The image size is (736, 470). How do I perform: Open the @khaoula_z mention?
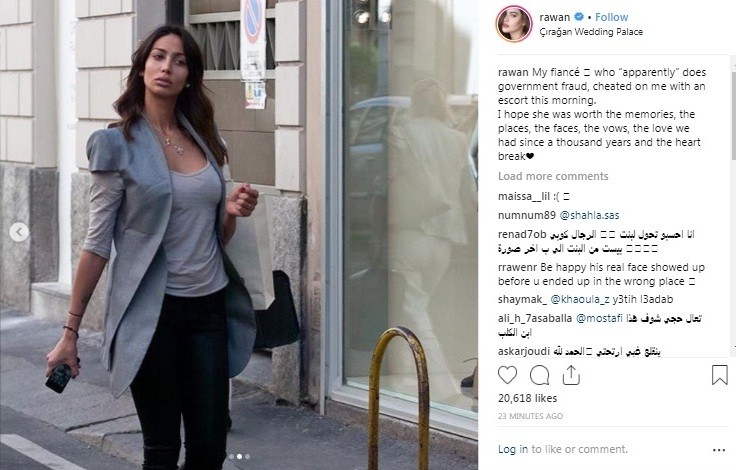point(580,299)
